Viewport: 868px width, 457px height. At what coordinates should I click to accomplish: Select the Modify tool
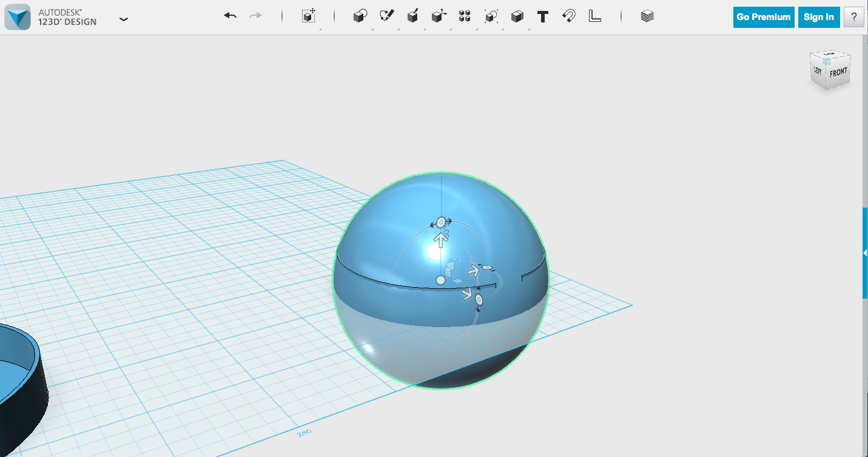[439, 16]
